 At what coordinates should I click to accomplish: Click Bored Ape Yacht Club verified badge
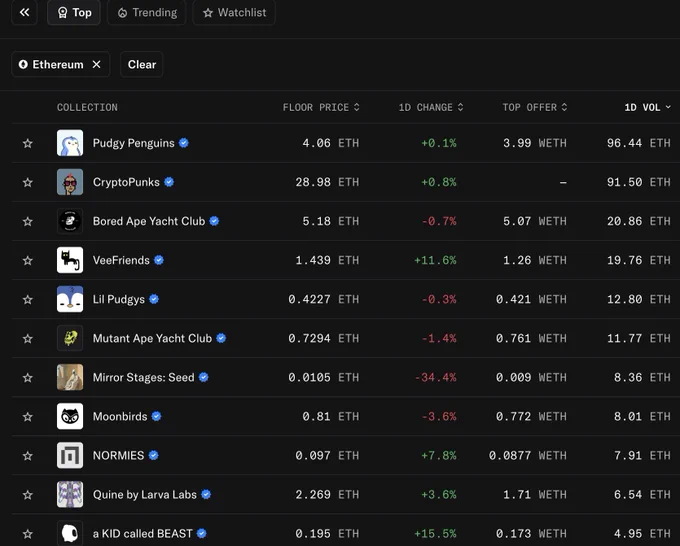(x=214, y=221)
